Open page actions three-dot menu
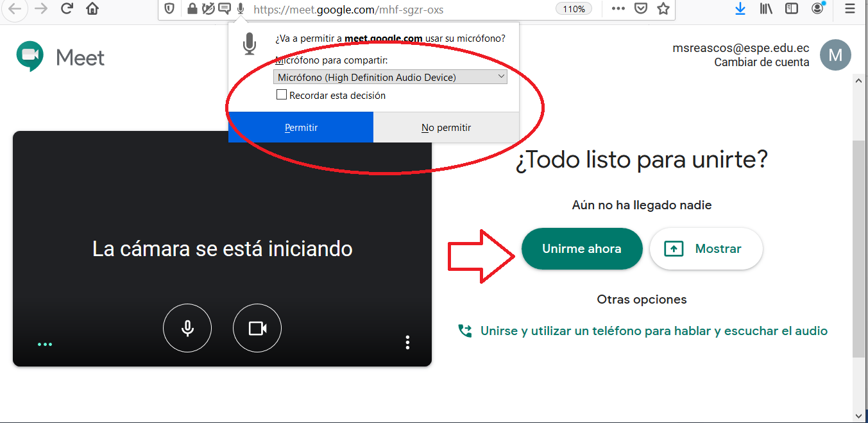The height and width of the screenshot is (423, 868). click(618, 9)
